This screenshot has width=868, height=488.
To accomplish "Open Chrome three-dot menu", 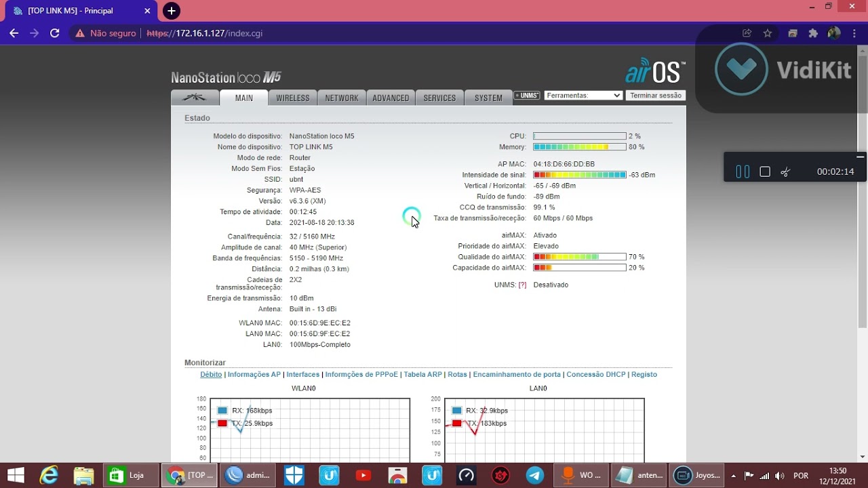I will (x=854, y=33).
